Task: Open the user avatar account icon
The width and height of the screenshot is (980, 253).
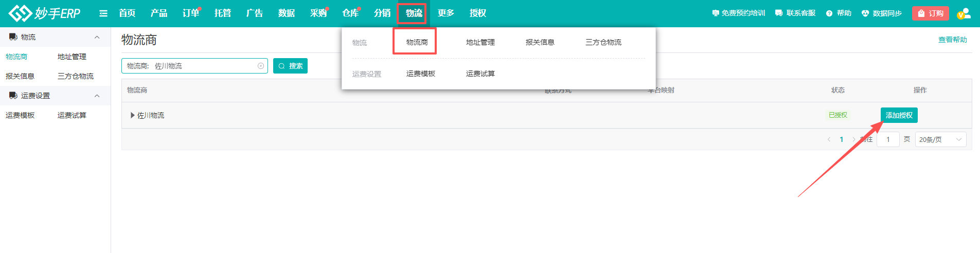Action: pyautogui.click(x=964, y=13)
